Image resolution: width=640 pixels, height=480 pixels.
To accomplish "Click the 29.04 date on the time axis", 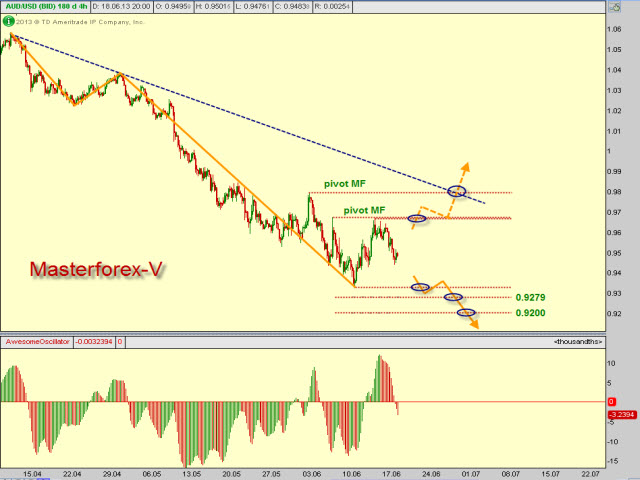I will tap(112, 474).
